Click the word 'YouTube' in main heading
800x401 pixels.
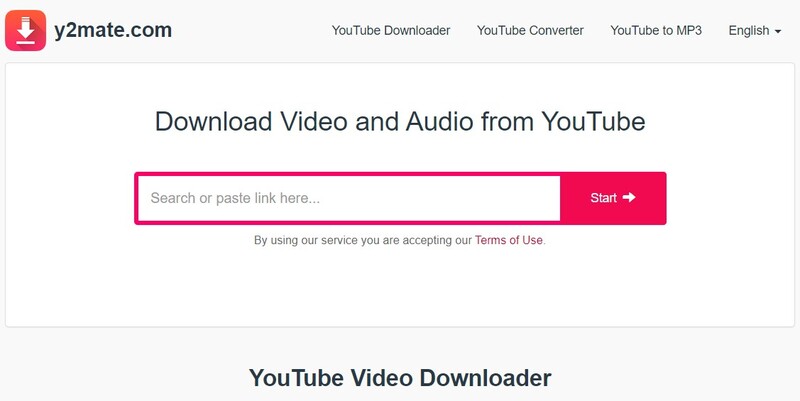593,121
